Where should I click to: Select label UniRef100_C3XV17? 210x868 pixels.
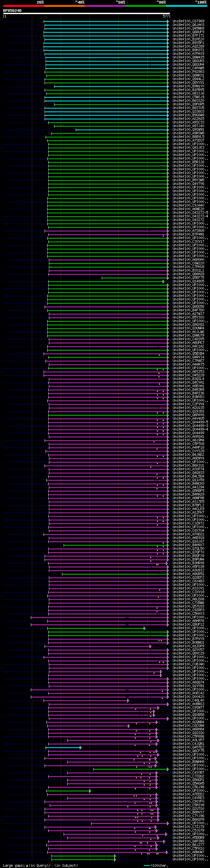click(x=188, y=242)
